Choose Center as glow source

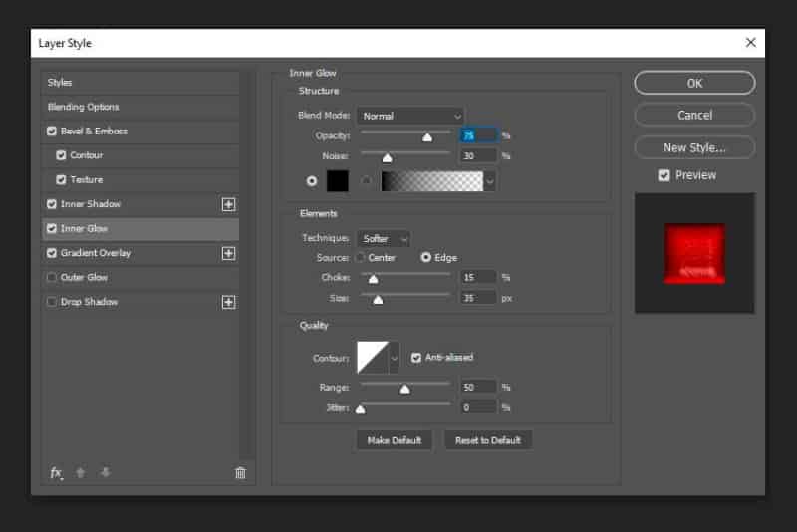(x=360, y=258)
